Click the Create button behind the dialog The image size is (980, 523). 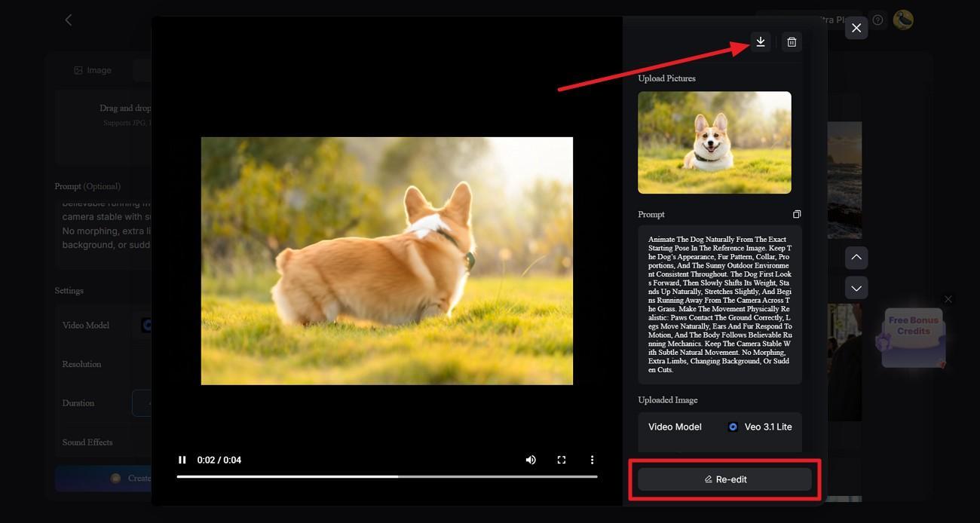(x=103, y=478)
